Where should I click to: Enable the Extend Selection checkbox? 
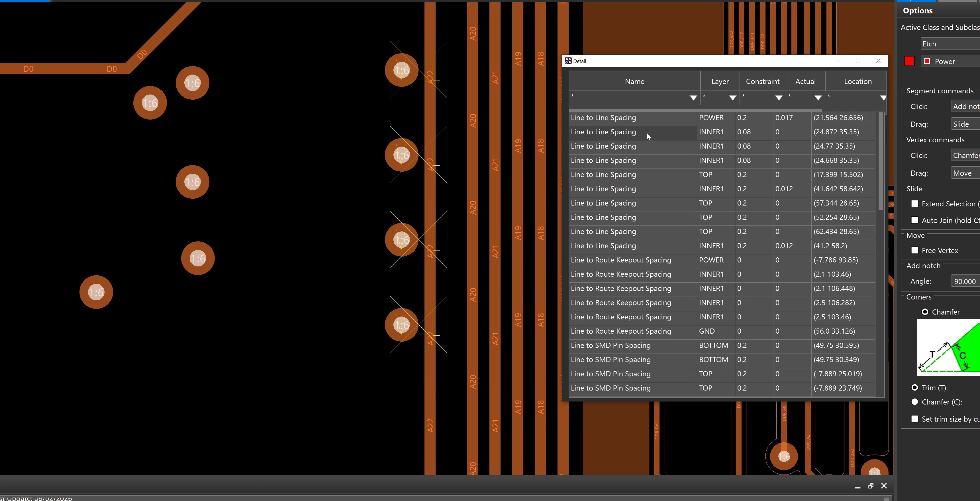(914, 204)
